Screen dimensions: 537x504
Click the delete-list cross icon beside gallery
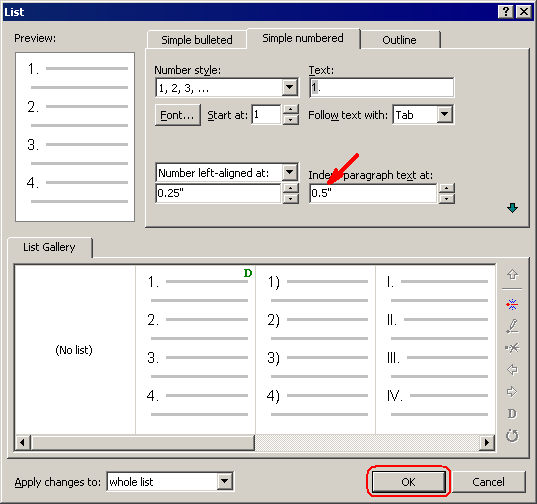pyautogui.click(x=512, y=348)
